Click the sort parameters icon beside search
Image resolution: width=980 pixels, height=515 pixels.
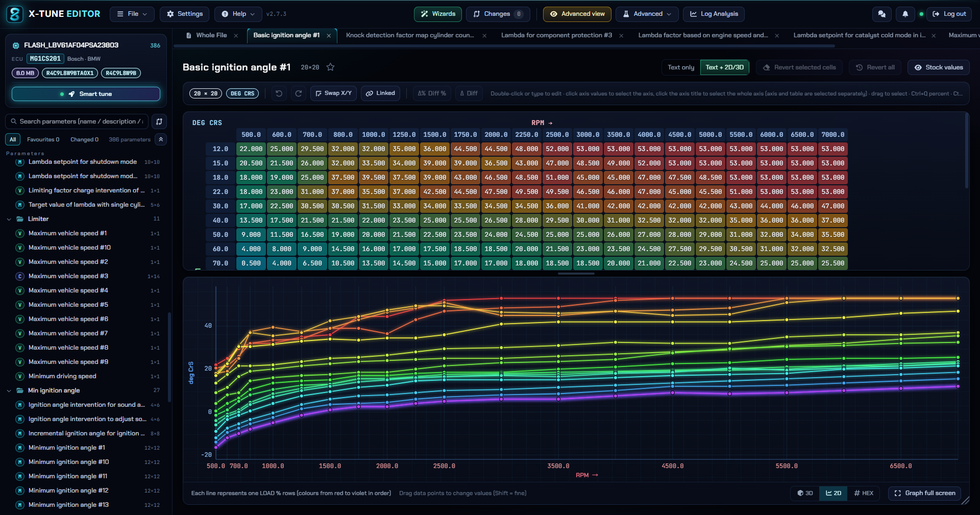click(x=159, y=121)
